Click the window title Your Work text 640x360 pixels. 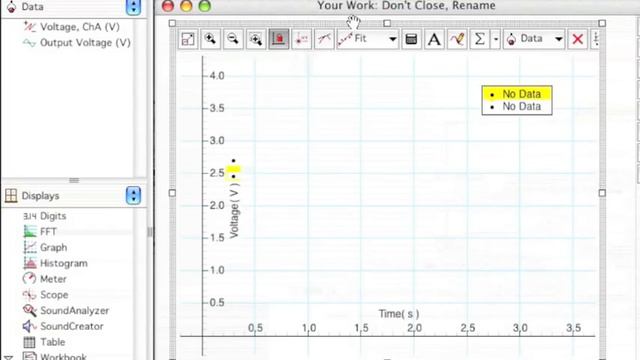click(x=407, y=6)
